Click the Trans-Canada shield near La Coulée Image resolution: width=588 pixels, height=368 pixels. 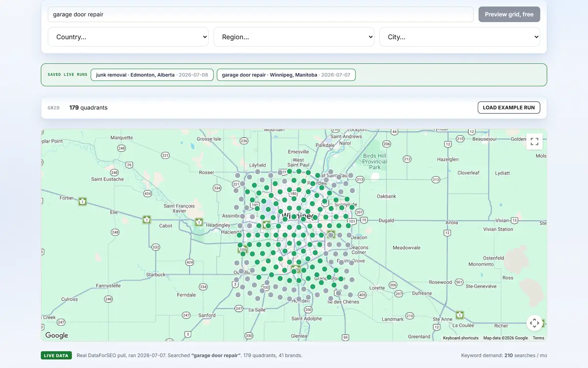[x=460, y=315]
